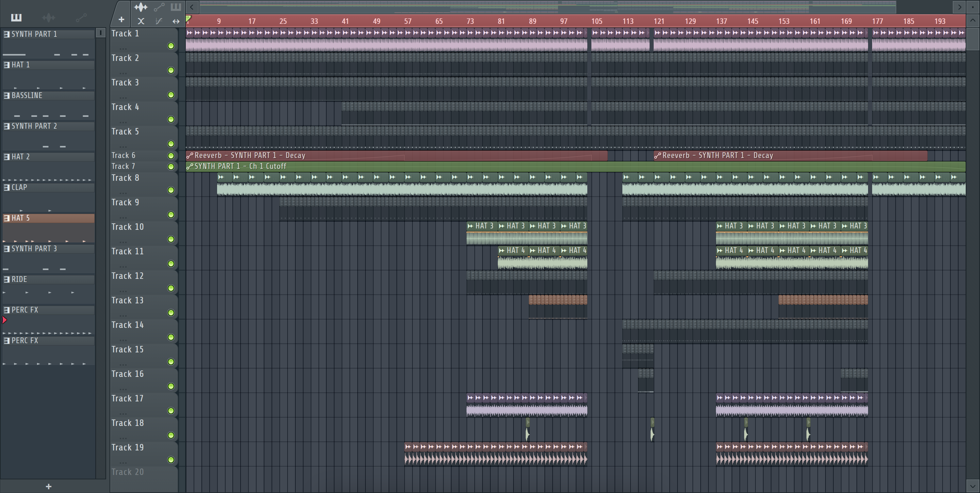Open menu icon of Reeverb Decay clip at bar 121

657,155
